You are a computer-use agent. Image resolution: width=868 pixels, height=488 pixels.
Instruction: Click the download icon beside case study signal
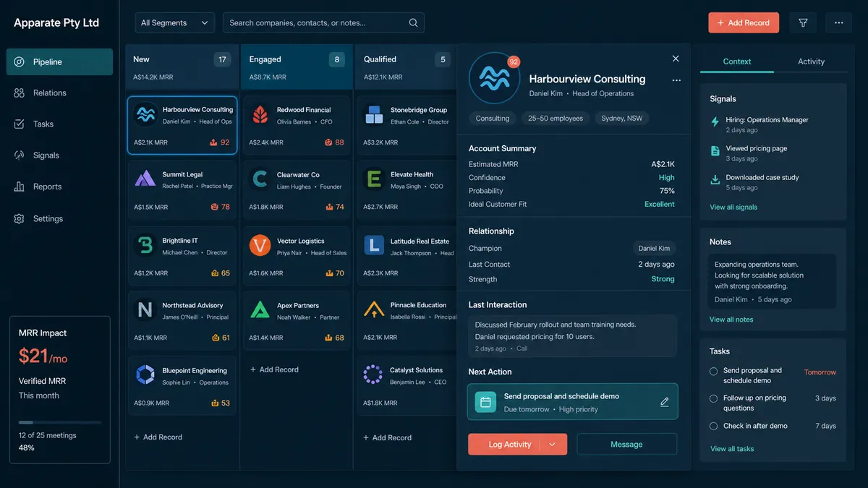click(x=715, y=179)
